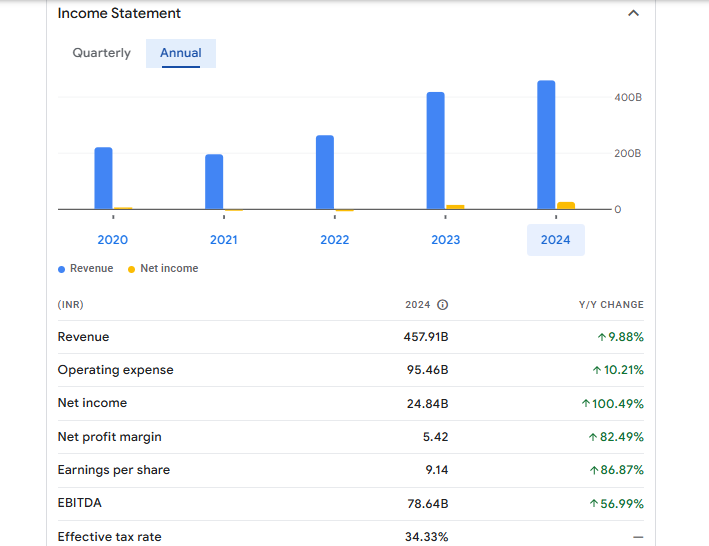709x546 pixels.
Task: Select year 2020 on the chart
Action: click(113, 240)
